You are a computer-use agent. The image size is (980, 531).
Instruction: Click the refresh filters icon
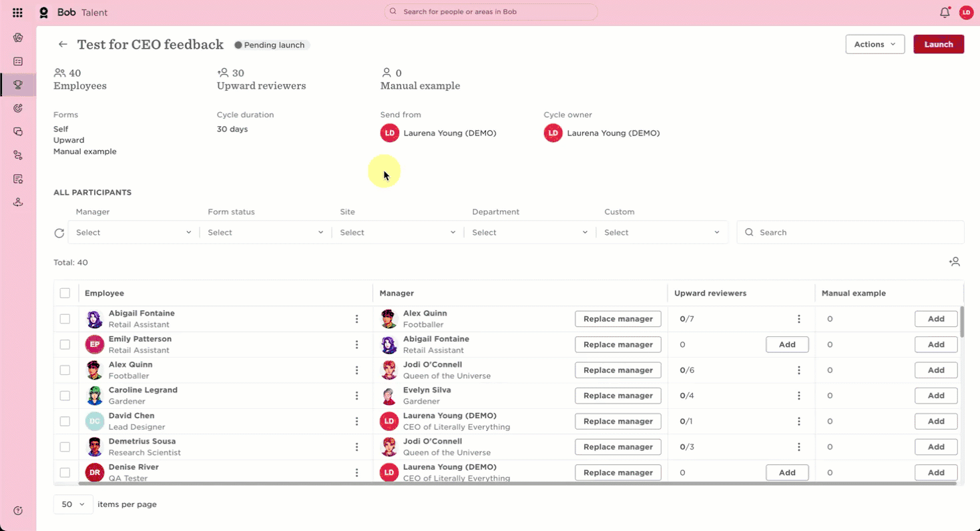[59, 233]
